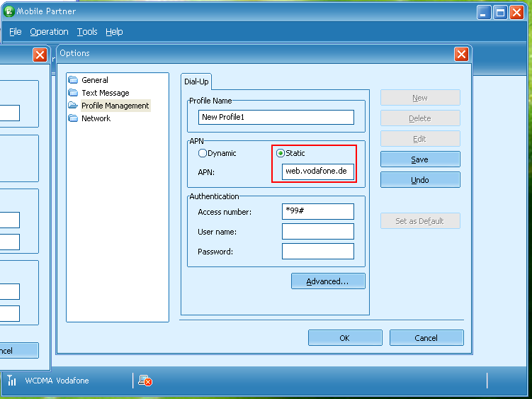Close the partially hidden left dialog
This screenshot has height=399, width=532.
(40, 55)
